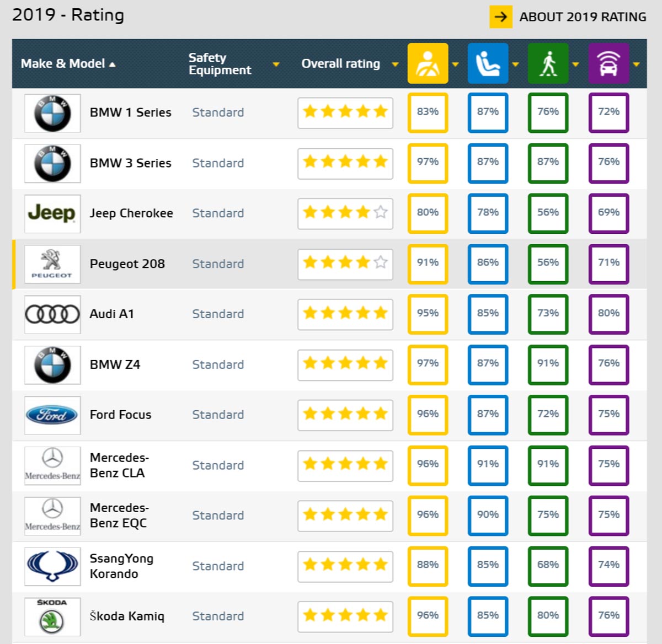Click the blue Child Occupant seat icon
Screen dimensions: 662x644
point(488,63)
